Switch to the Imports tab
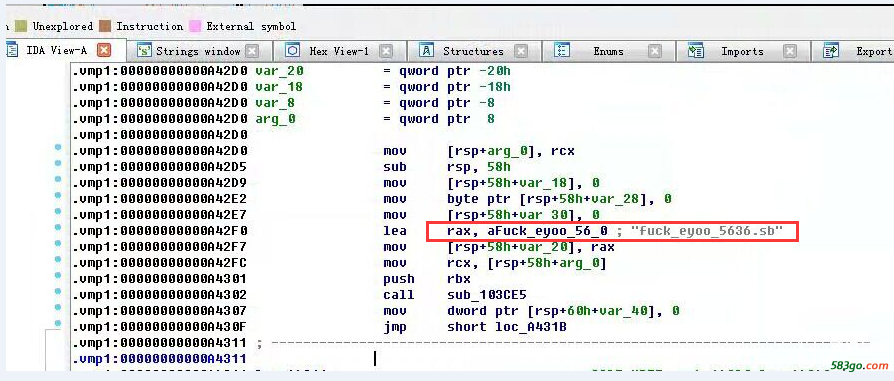The height and width of the screenshot is (381, 894). 742,51
